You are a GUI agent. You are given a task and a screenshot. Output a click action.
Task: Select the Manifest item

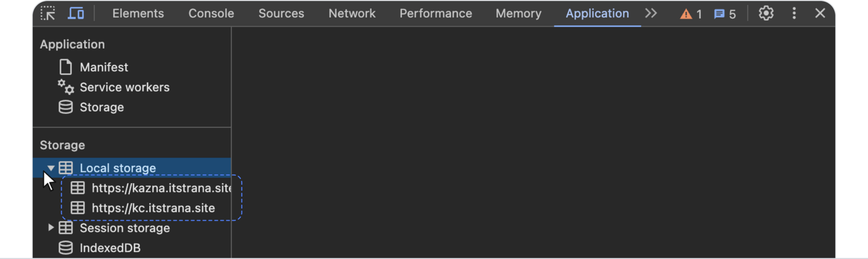(104, 67)
